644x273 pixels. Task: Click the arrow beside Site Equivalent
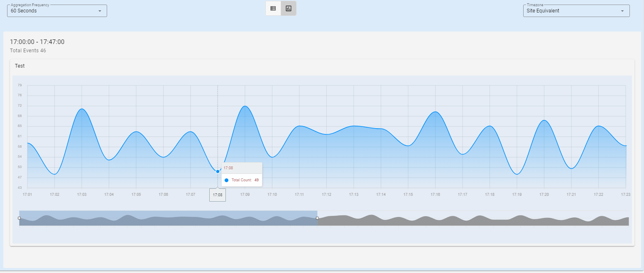[x=622, y=11]
